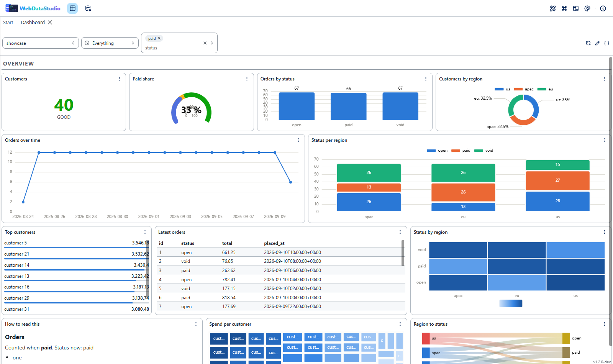
Task: Toggle the eu legend in Customers by region
Action: 545,89
